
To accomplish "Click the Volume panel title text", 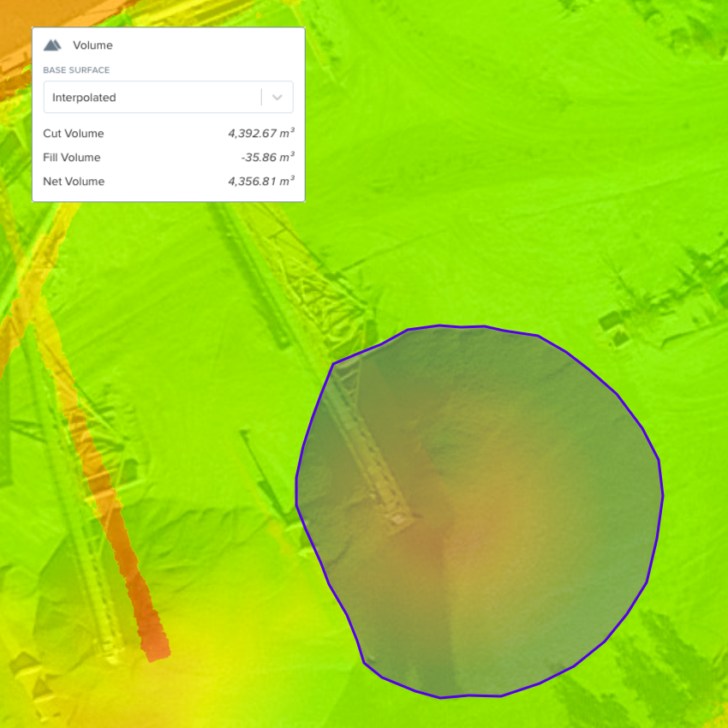I will point(92,45).
